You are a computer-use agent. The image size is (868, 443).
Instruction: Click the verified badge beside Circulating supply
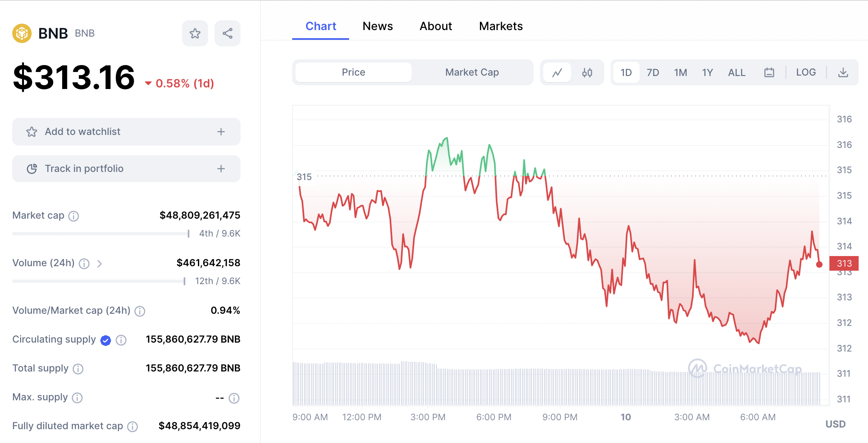pyautogui.click(x=106, y=340)
